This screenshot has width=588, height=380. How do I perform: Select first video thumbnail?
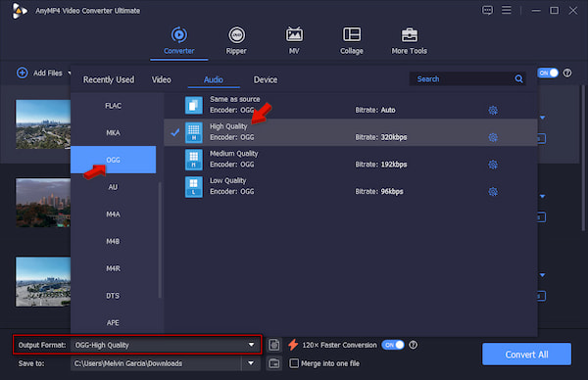click(43, 124)
